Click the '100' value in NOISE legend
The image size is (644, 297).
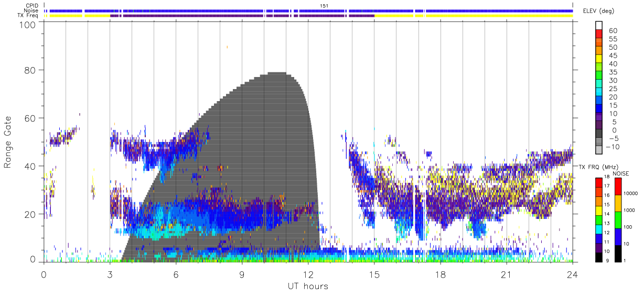(x=628, y=227)
